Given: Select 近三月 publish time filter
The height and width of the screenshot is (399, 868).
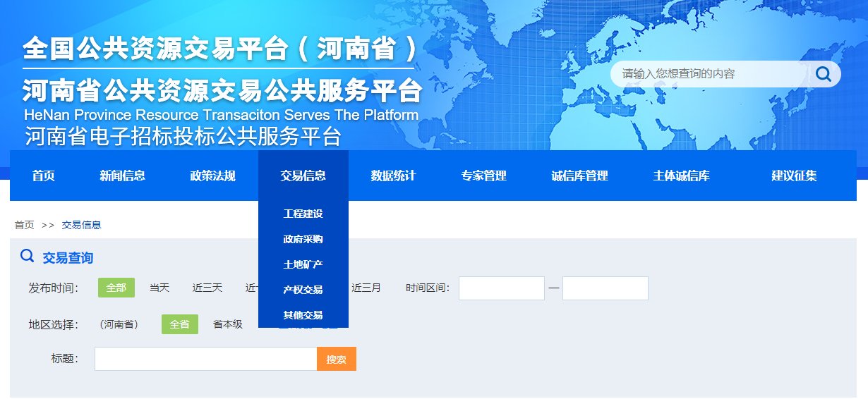Looking at the screenshot, I should (366, 288).
